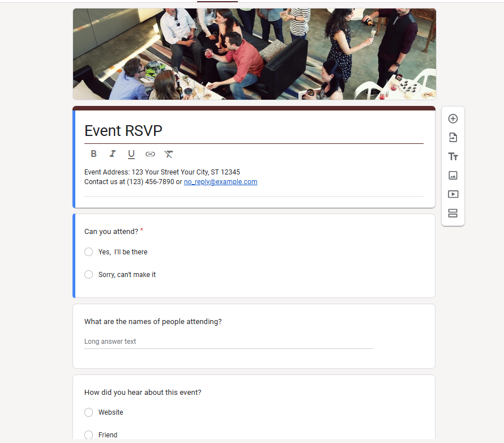
Task: Choose "Friend" as how you heard
Action: [x=88, y=435]
